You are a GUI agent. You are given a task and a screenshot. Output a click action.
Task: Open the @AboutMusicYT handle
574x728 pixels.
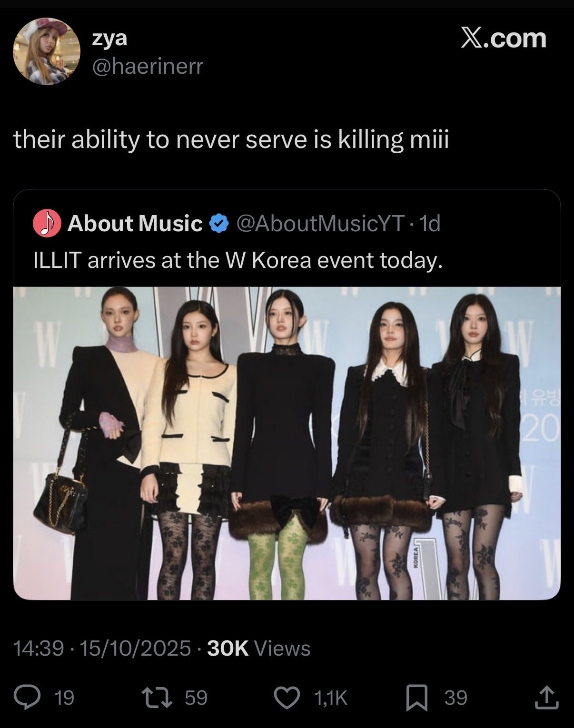(320, 223)
